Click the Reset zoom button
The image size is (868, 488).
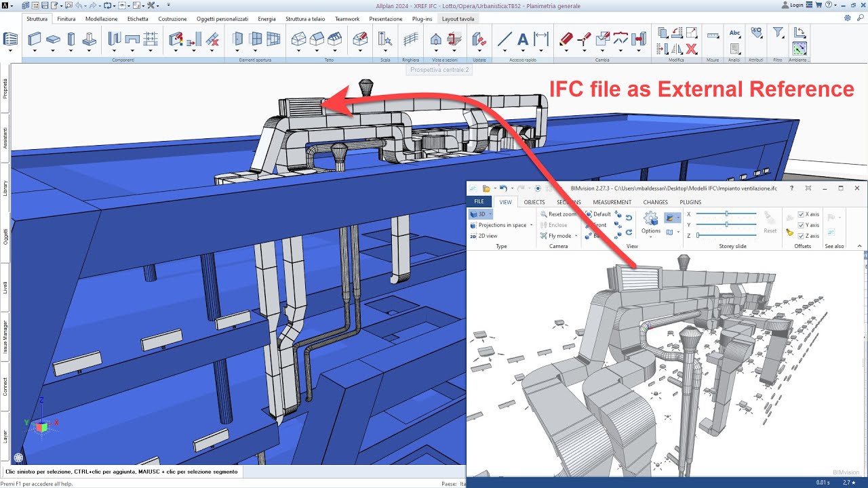pos(557,214)
